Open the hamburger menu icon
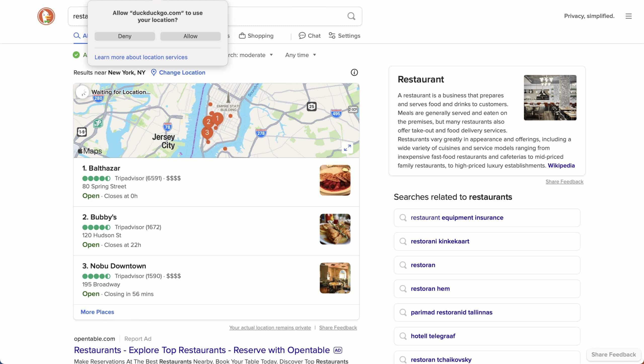The height and width of the screenshot is (364, 644). 628,16
